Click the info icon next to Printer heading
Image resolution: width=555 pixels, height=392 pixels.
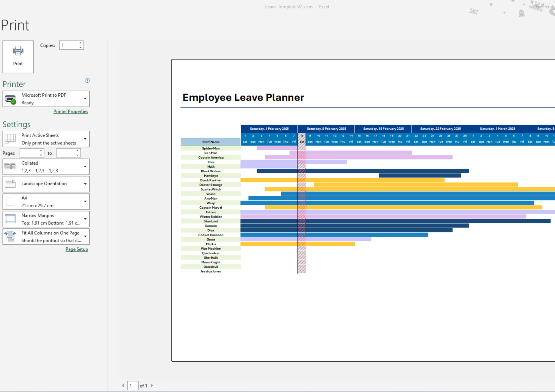click(87, 80)
